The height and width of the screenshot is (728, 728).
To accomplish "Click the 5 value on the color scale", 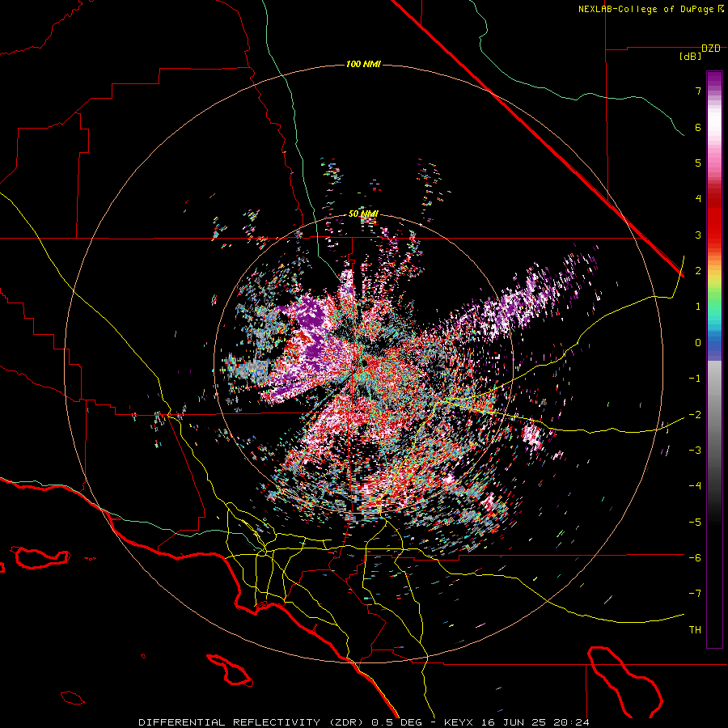I will click(698, 163).
